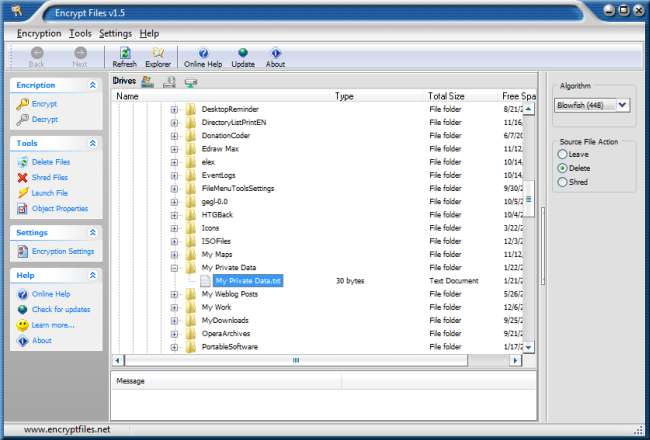The height and width of the screenshot is (440, 650).
Task: Open the Algorithm Blowfish dropdown
Action: point(622,105)
